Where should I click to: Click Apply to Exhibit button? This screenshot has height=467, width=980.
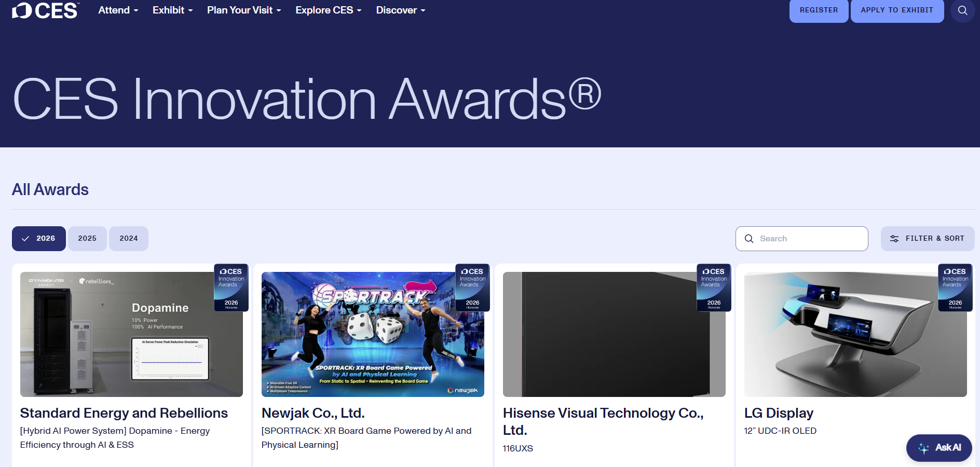(897, 10)
